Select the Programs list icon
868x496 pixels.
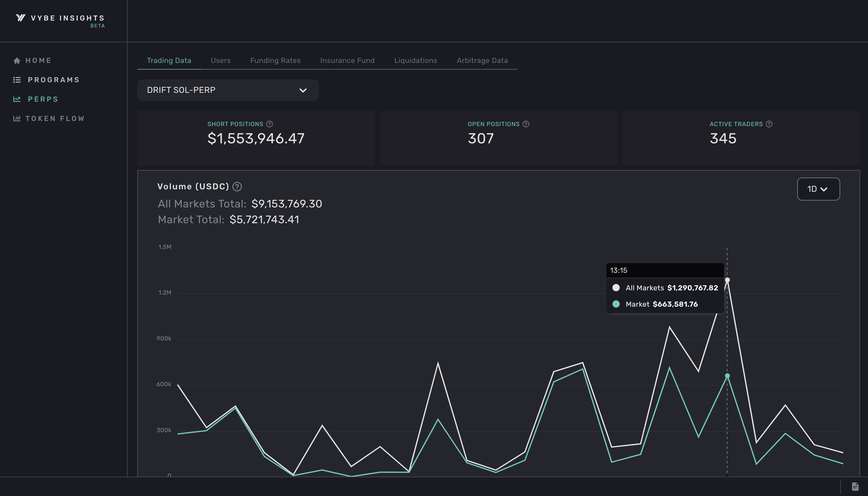pyautogui.click(x=17, y=80)
